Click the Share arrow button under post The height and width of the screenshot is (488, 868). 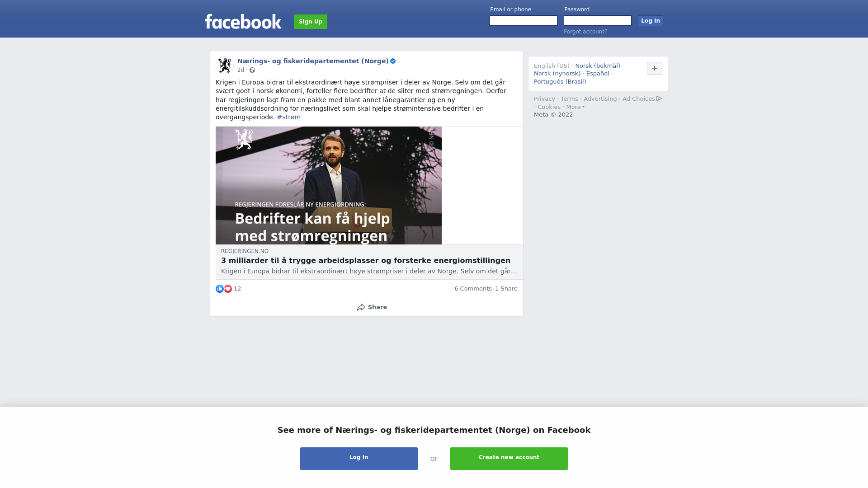[x=372, y=307]
